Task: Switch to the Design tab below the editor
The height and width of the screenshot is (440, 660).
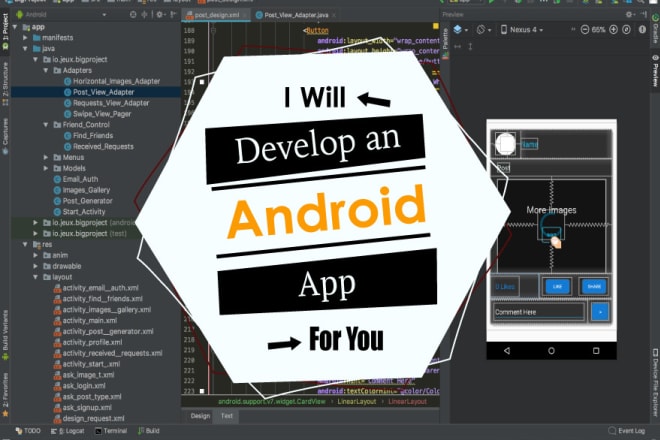Action: [200, 416]
